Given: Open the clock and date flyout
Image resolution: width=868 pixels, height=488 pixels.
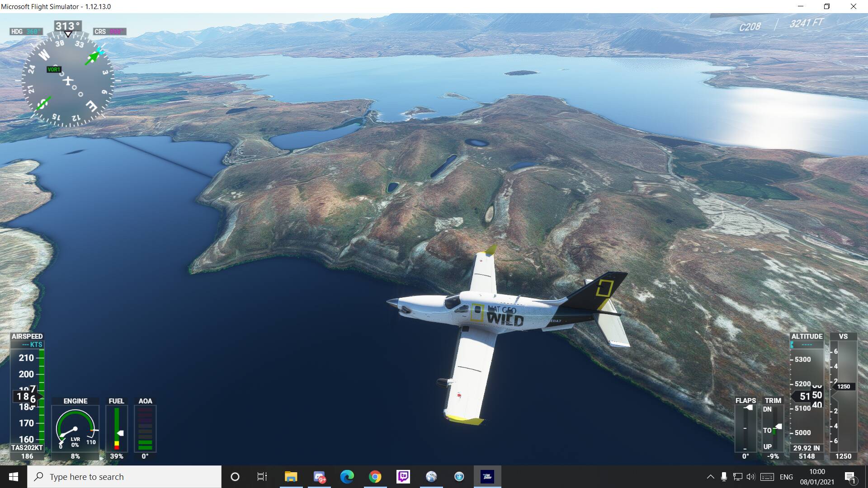Looking at the screenshot, I should pos(817,477).
